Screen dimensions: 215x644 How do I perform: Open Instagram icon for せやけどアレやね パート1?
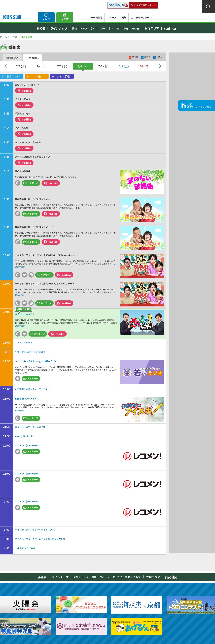31,275
